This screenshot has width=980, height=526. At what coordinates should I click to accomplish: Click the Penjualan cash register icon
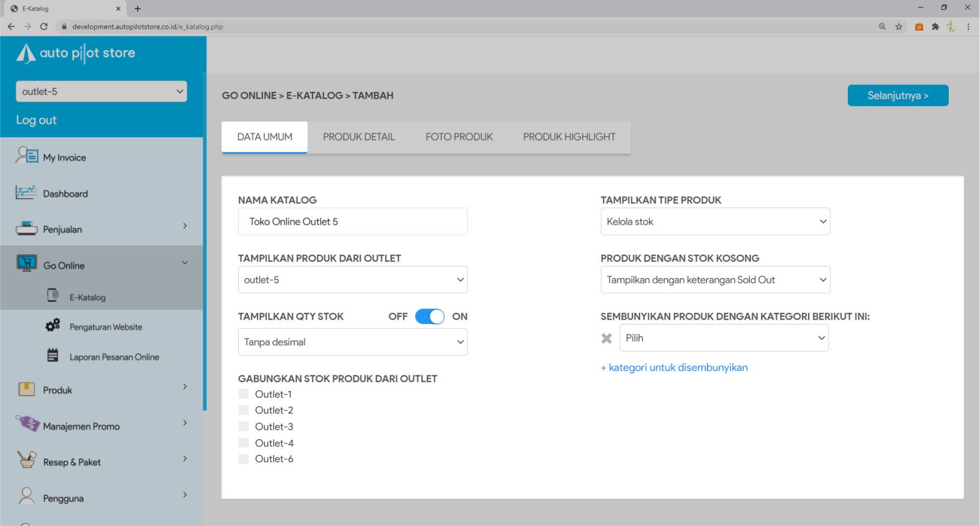pyautogui.click(x=26, y=228)
